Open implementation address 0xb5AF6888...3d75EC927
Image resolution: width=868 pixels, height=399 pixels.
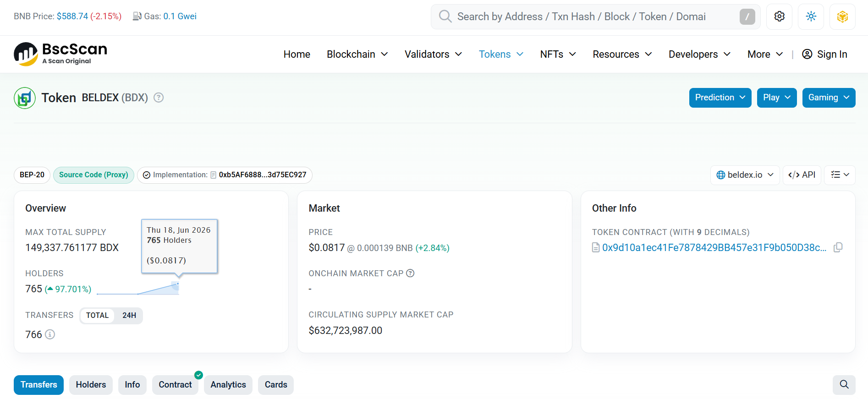coord(263,175)
